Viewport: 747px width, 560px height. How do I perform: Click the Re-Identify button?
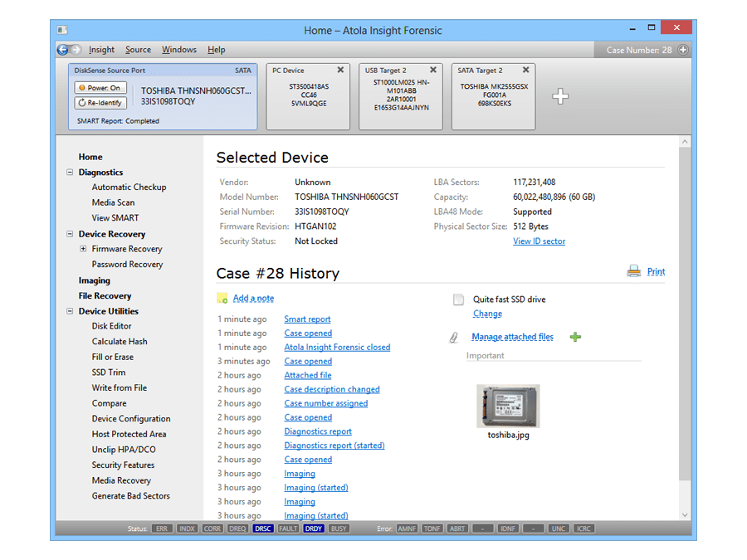(x=100, y=102)
